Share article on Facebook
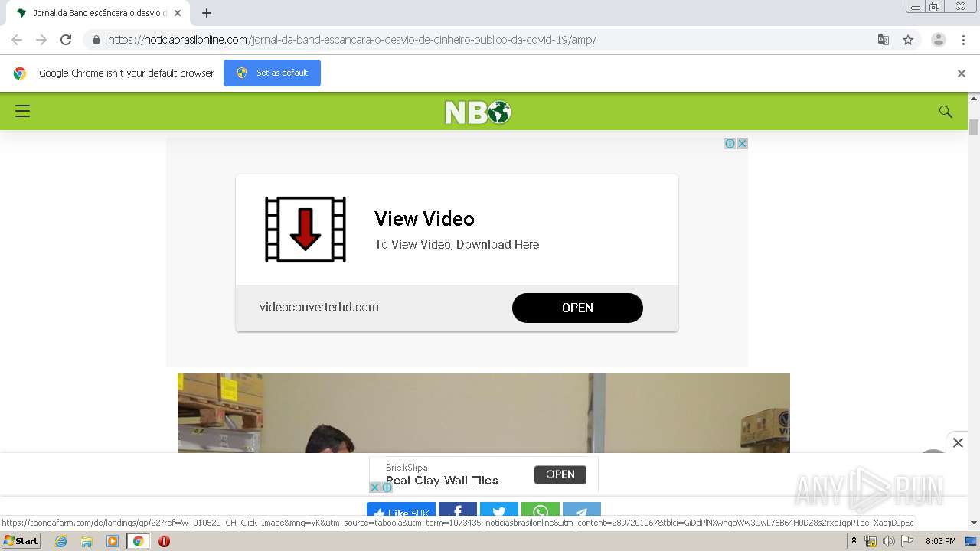 pos(458,511)
